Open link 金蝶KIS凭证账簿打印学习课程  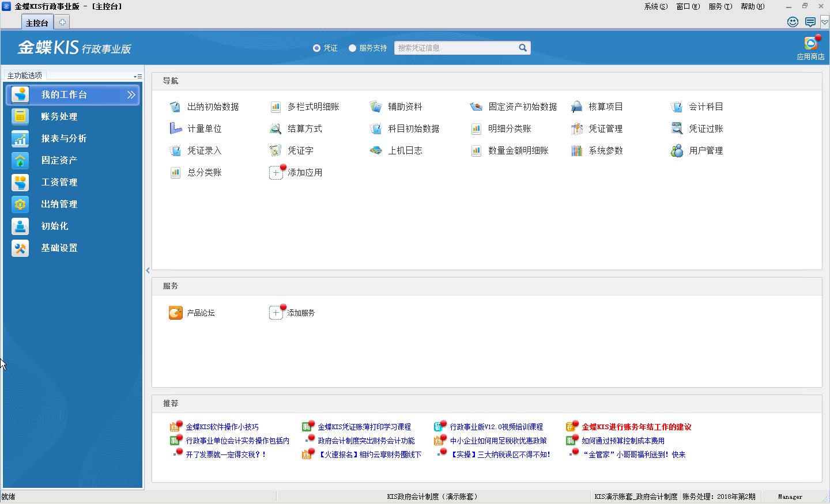pos(364,427)
